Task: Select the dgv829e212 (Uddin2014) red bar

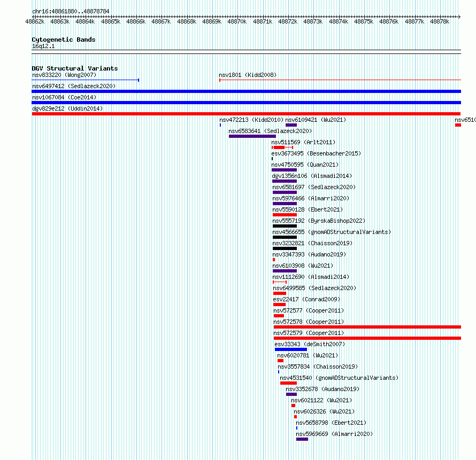Action: (x=246, y=114)
